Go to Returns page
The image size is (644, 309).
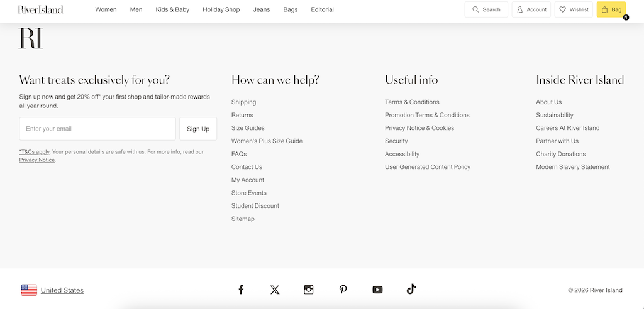(x=242, y=115)
